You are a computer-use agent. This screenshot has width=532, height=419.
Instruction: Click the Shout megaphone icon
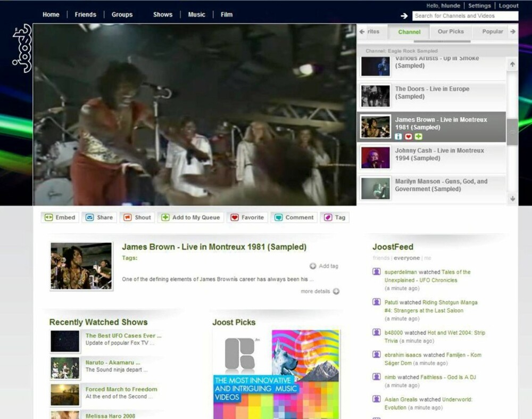(x=128, y=217)
